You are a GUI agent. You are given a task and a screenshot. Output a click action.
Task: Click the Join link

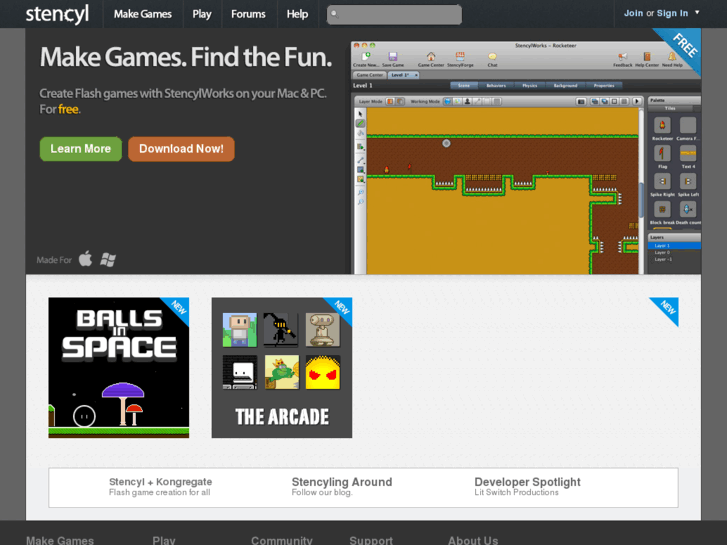(x=633, y=13)
